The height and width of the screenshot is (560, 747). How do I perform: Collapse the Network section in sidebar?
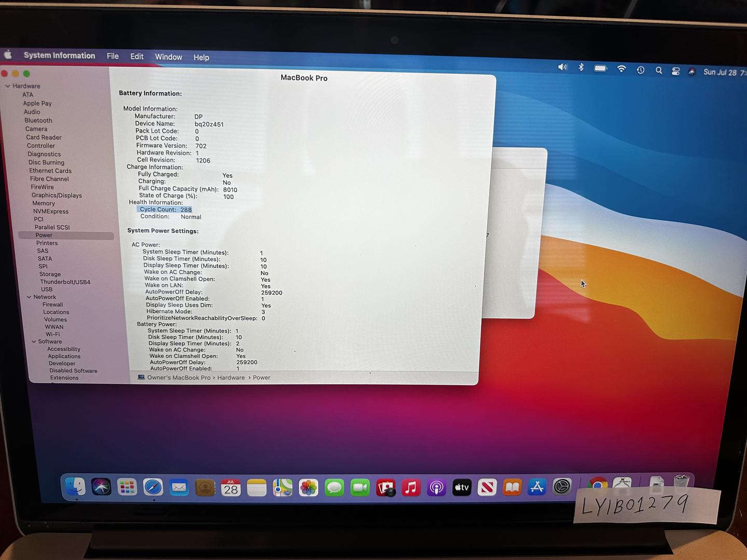click(x=29, y=297)
